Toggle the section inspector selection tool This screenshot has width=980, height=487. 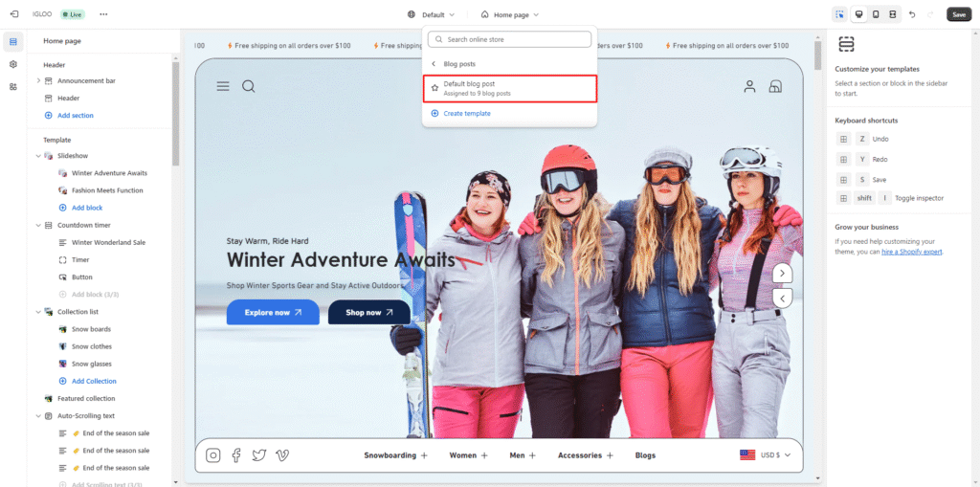click(839, 14)
